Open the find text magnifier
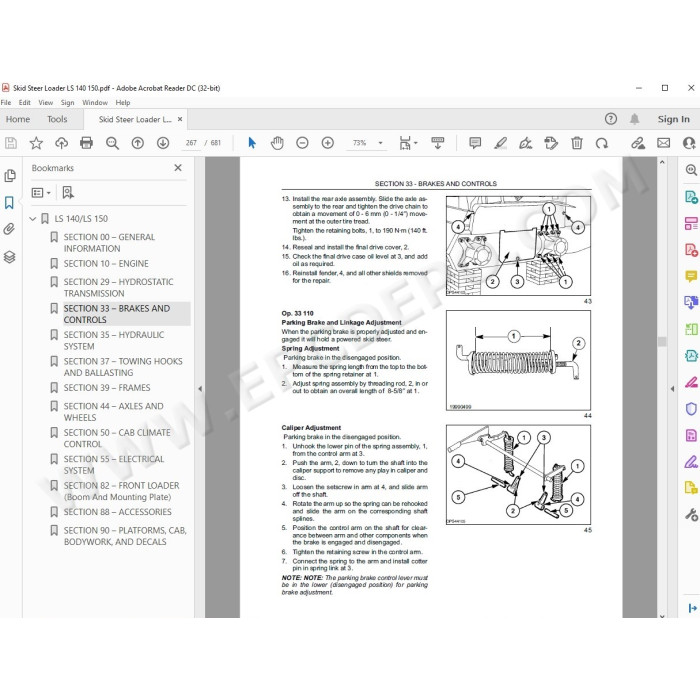Image resolution: width=700 pixels, height=700 pixels. pos(112,143)
